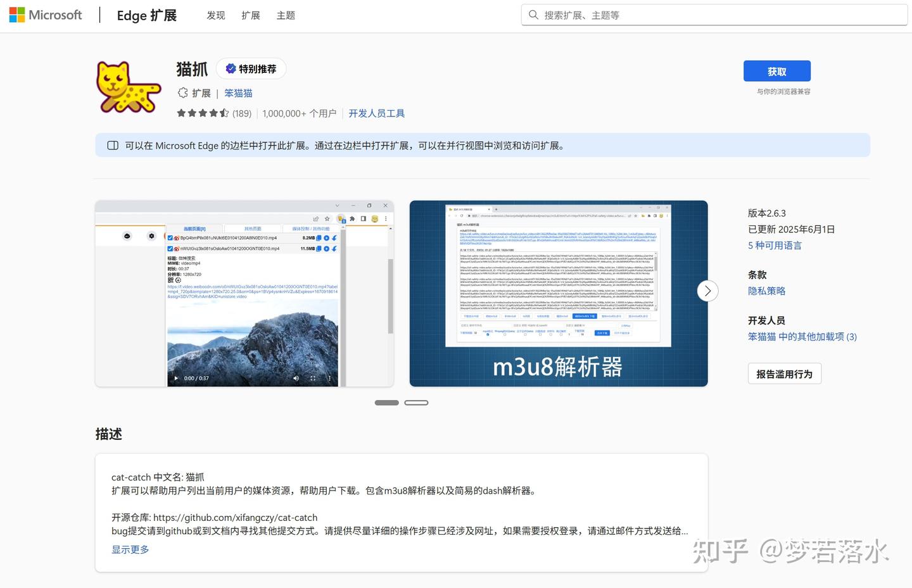Click the 描述 heading
The width and height of the screenshot is (912, 588).
pyautogui.click(x=109, y=434)
